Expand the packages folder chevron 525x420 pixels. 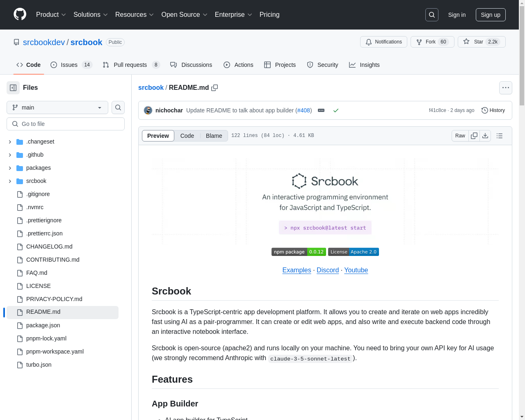pos(10,168)
